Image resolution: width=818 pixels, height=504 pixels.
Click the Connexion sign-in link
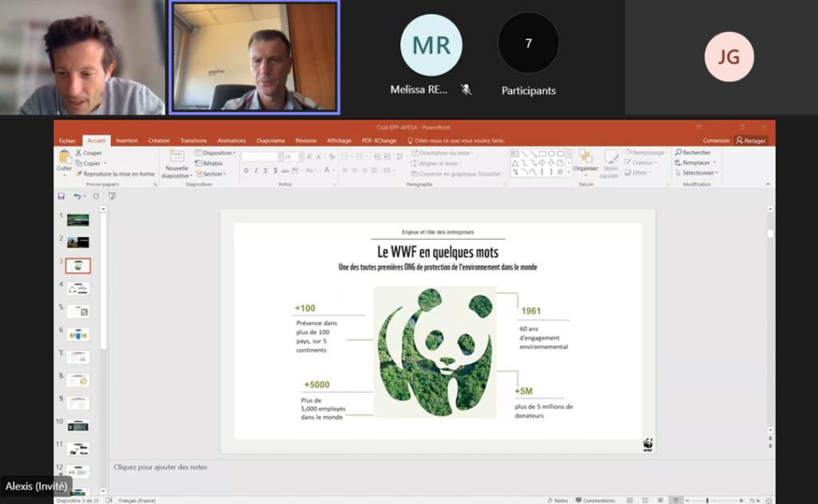tap(717, 141)
